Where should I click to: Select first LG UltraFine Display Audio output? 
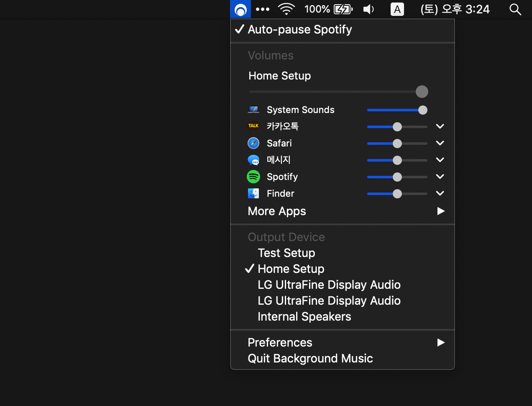(343, 285)
